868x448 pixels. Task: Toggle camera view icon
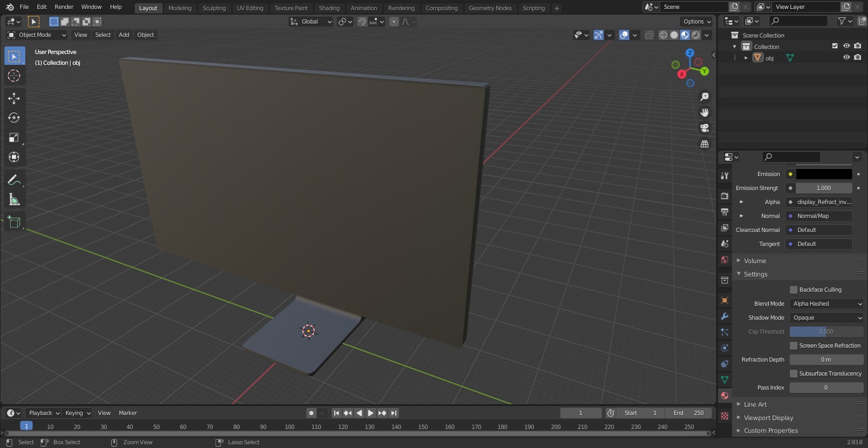tap(704, 128)
